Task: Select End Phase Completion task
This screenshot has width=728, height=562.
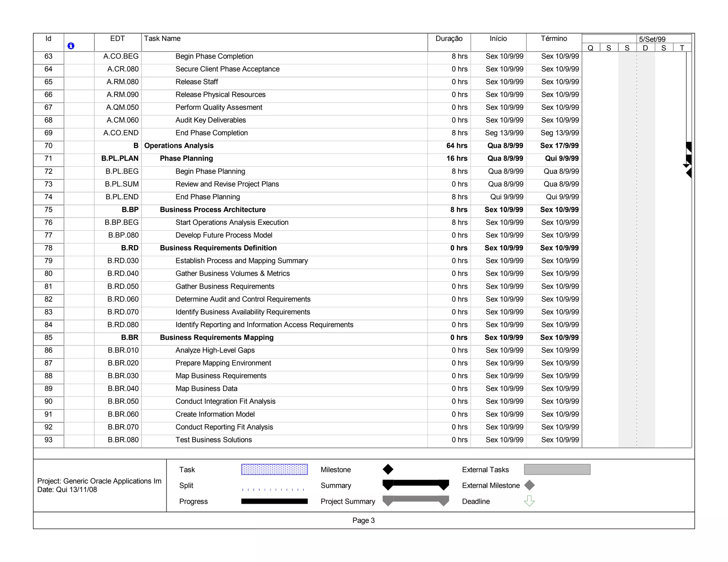Action: 212,133
